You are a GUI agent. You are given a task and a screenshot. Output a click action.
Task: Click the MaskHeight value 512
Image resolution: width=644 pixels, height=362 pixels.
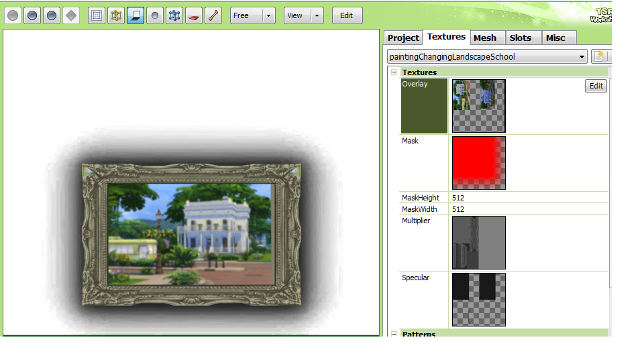[458, 198]
